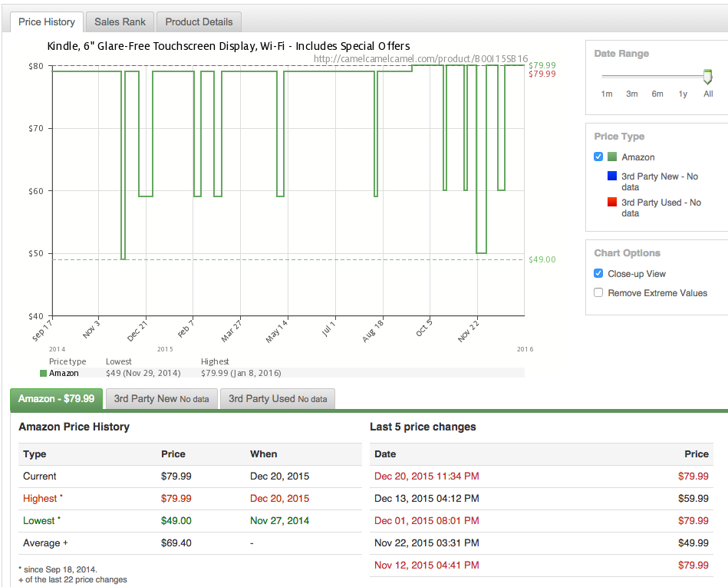728x587 pixels.
Task: Click the red $79.99 chart label
Action: (542, 74)
